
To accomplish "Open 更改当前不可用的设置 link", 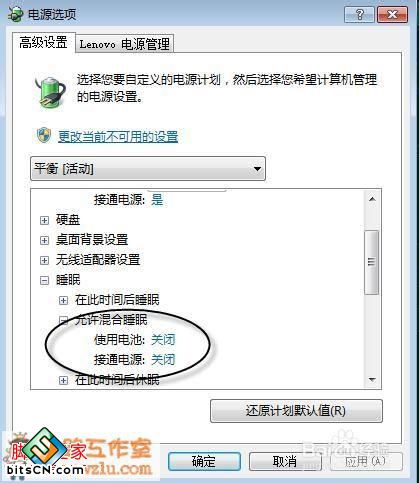I will (x=118, y=137).
